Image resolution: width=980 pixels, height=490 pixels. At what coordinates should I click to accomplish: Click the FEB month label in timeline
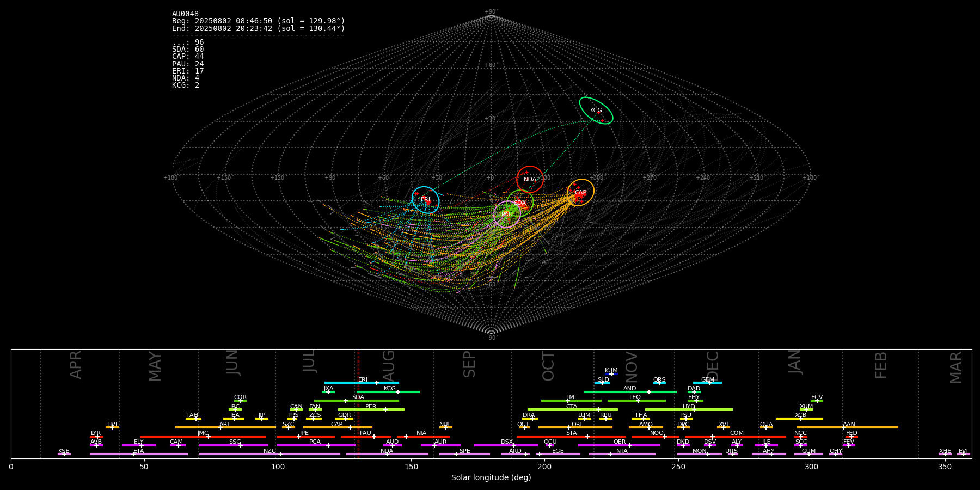coord(881,365)
